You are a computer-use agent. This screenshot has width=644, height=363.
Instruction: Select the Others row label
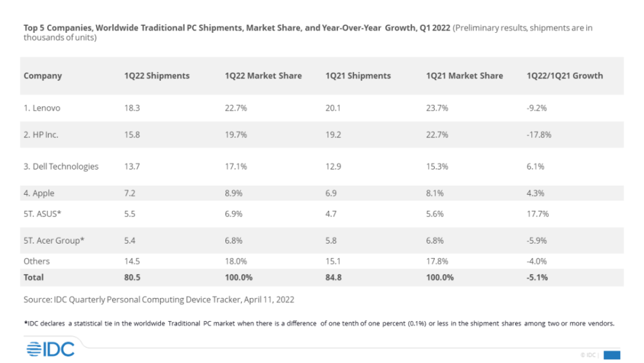click(x=37, y=261)
